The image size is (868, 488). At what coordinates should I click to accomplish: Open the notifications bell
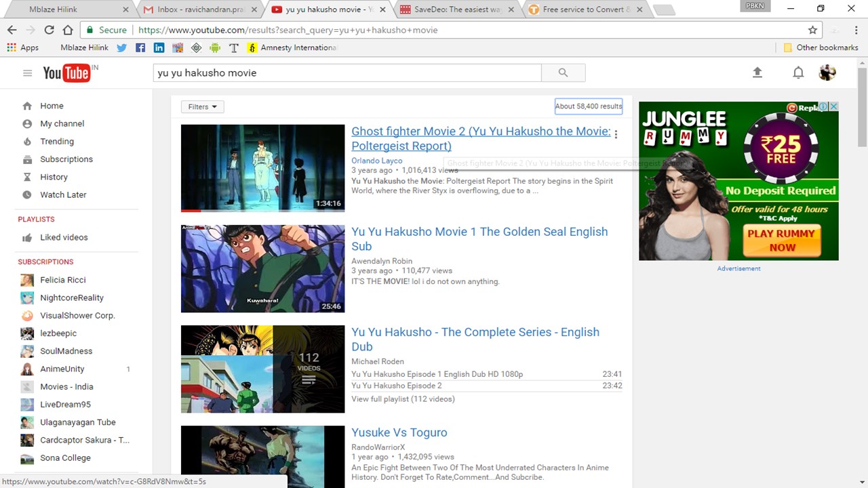point(798,73)
